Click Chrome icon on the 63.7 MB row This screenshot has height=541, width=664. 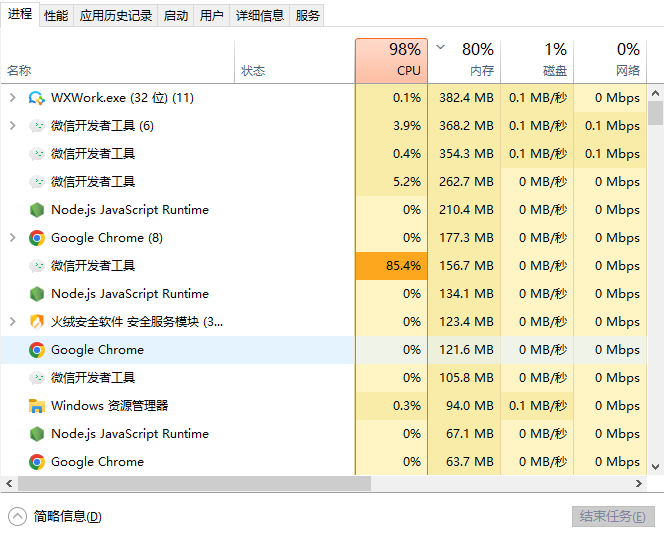(37, 461)
